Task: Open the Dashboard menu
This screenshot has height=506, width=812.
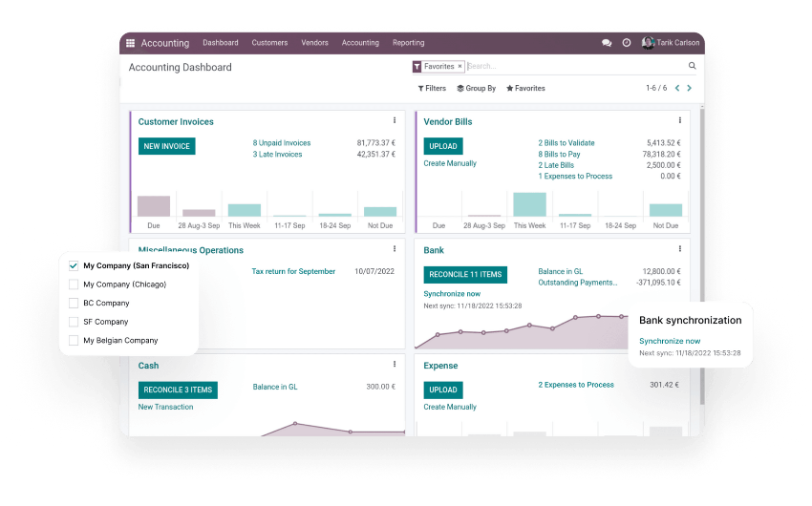Action: (221, 43)
